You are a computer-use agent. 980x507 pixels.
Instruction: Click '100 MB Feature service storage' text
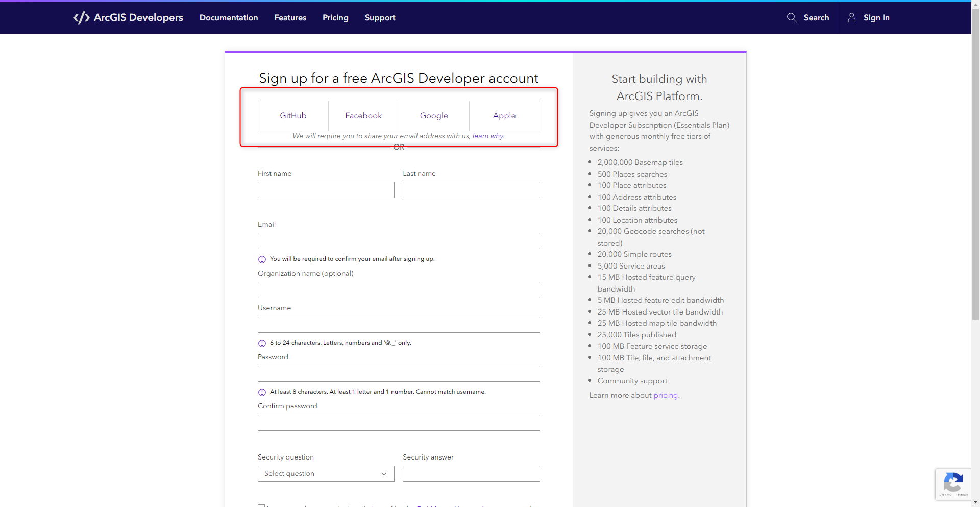(652, 346)
